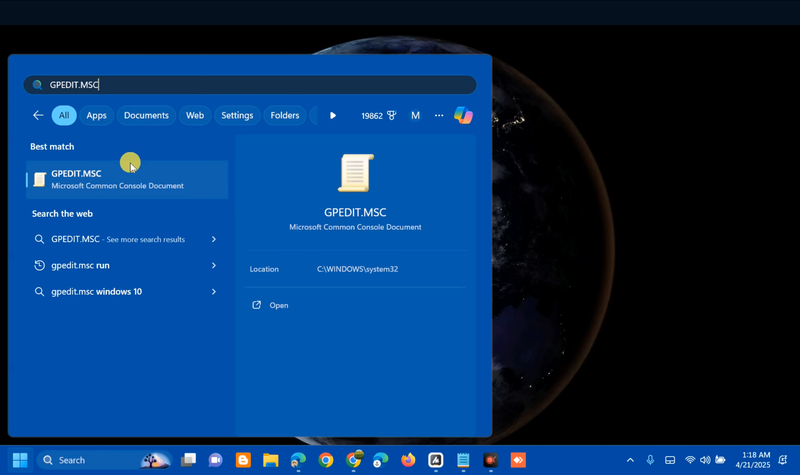
Task: Open the orange Blogger taskbar icon
Action: 243,460
